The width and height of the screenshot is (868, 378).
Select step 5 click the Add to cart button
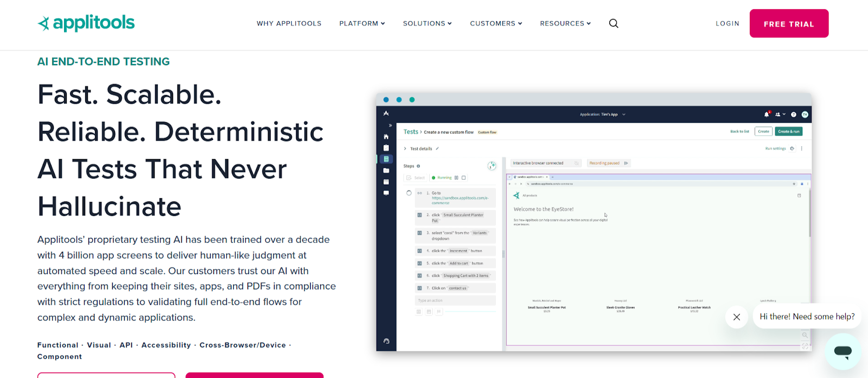point(455,263)
